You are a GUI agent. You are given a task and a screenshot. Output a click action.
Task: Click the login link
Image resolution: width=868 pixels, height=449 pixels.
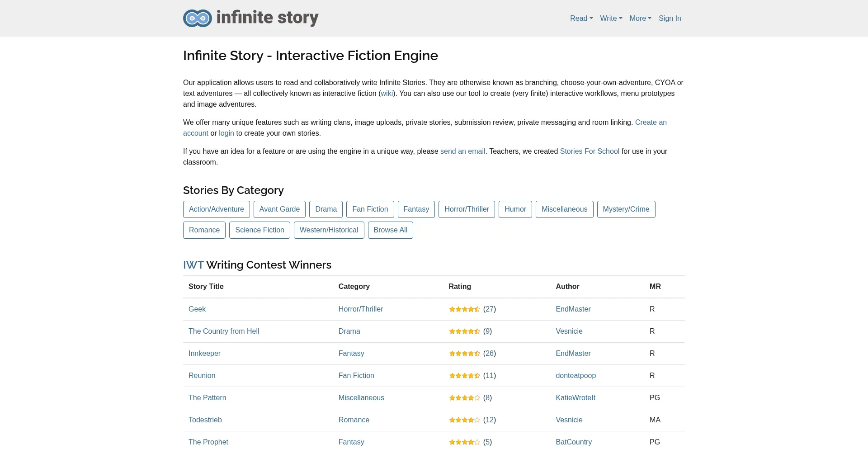click(x=226, y=133)
